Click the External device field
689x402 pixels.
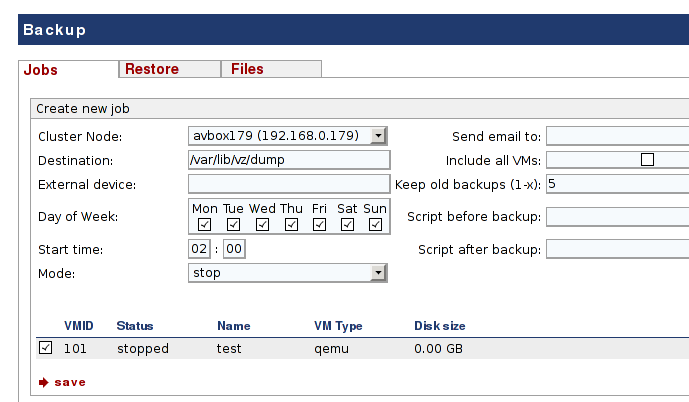[x=289, y=184]
